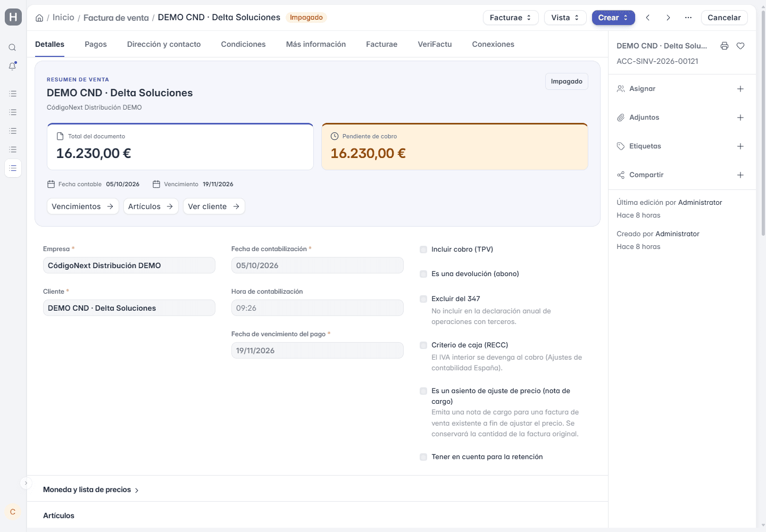This screenshot has height=532, width=766.
Task: Click the home icon in breadcrumb
Action: click(39, 18)
